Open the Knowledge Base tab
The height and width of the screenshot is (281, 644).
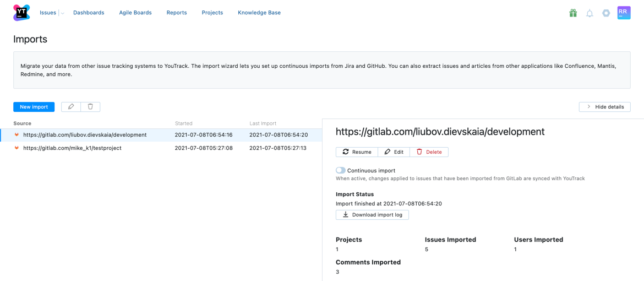pyautogui.click(x=259, y=13)
